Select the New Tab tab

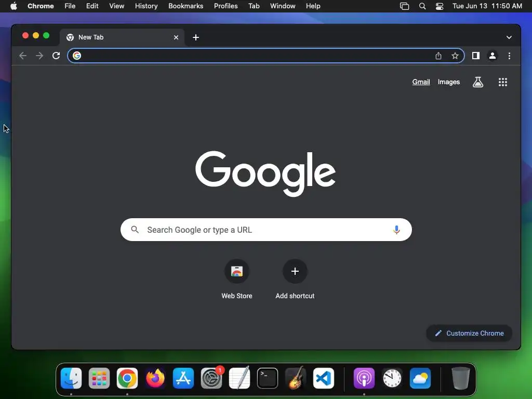(x=122, y=37)
